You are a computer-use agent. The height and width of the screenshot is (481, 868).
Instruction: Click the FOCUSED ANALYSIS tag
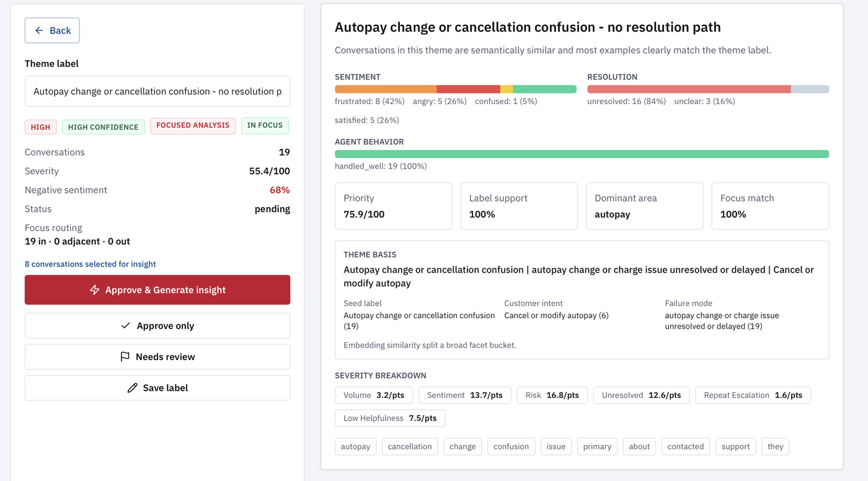(193, 125)
